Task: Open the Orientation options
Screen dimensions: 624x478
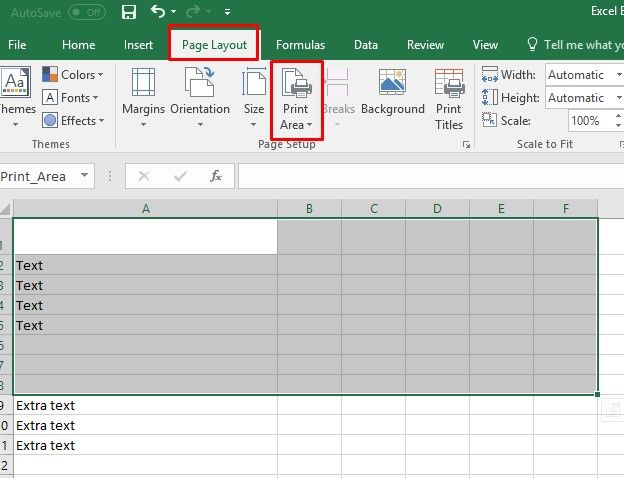Action: [x=200, y=98]
